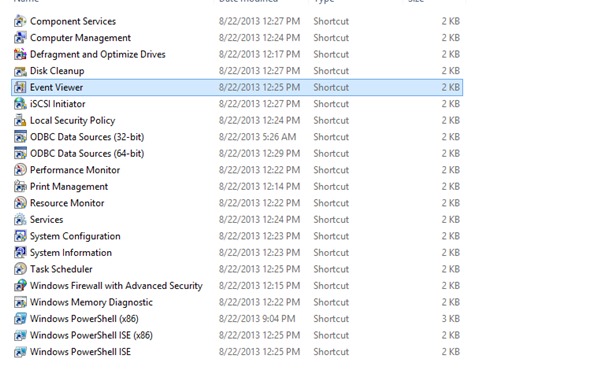Click date 8/22/2013 12:29 PM
This screenshot has height=388, width=600.
click(x=259, y=153)
